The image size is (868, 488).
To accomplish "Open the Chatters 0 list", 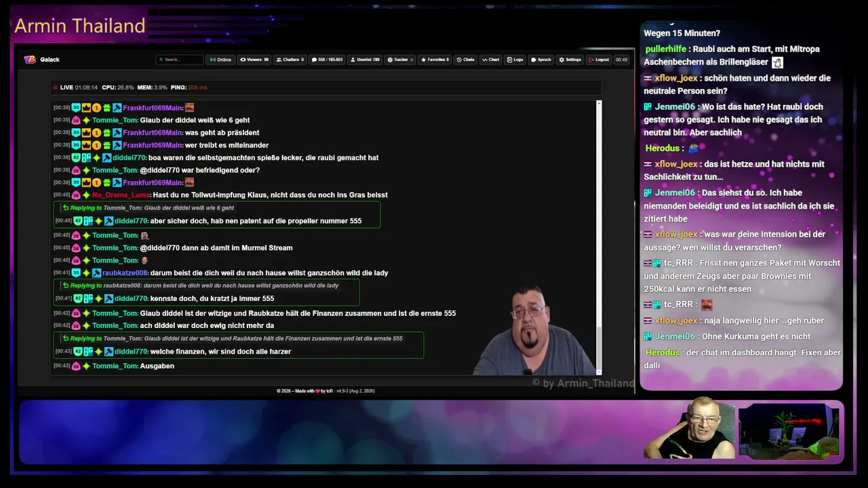I will pyautogui.click(x=290, y=60).
